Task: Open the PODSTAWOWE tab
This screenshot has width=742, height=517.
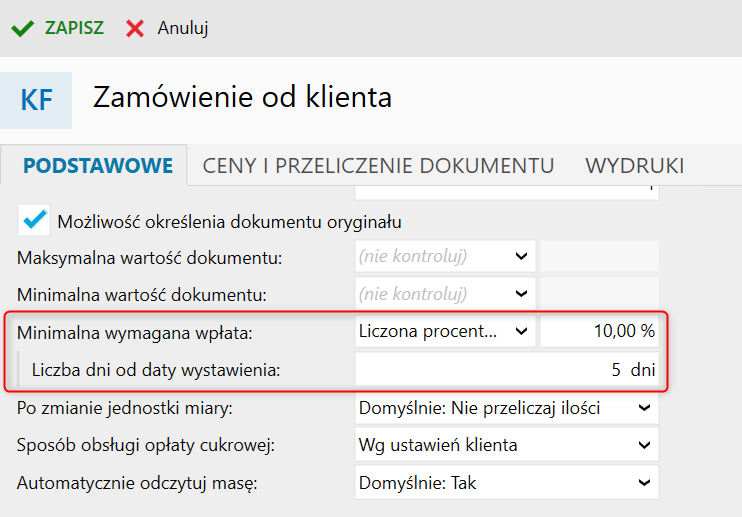Action: coord(98,166)
